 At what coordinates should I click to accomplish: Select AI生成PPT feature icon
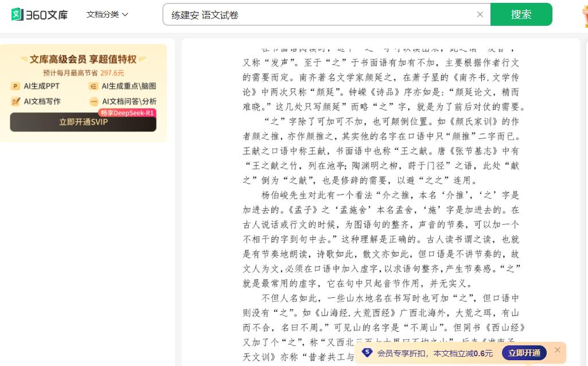pos(15,86)
